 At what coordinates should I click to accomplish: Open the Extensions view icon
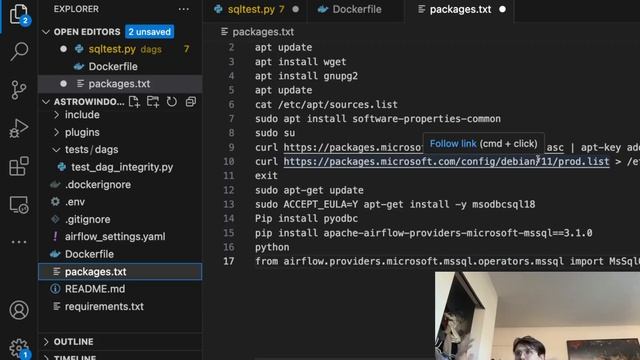point(19,166)
